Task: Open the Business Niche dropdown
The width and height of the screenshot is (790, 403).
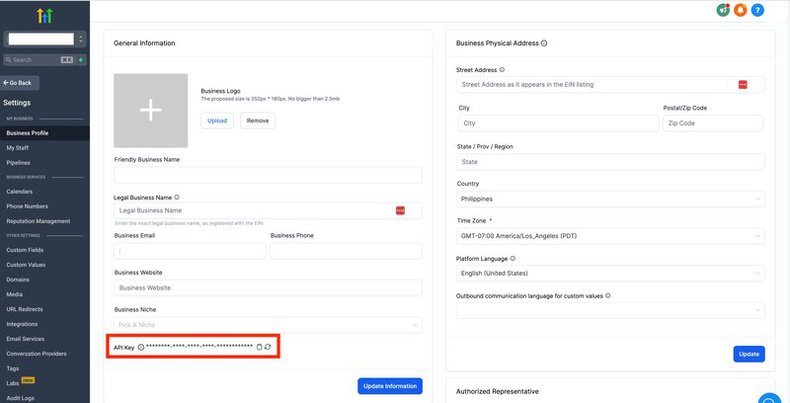Action: [x=268, y=325]
